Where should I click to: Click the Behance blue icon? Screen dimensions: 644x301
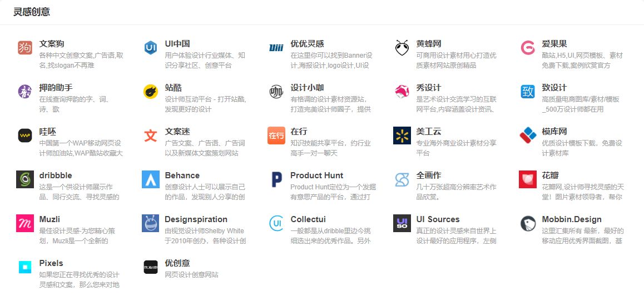point(151,179)
